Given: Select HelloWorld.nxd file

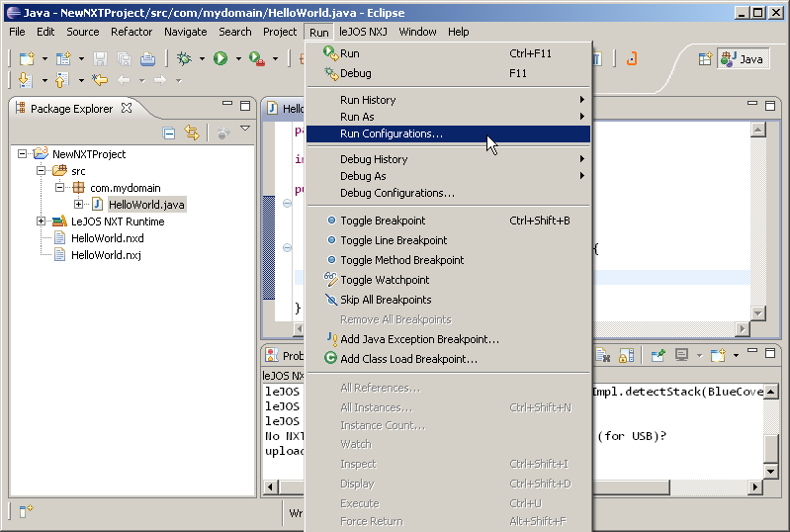Looking at the screenshot, I should 108,237.
